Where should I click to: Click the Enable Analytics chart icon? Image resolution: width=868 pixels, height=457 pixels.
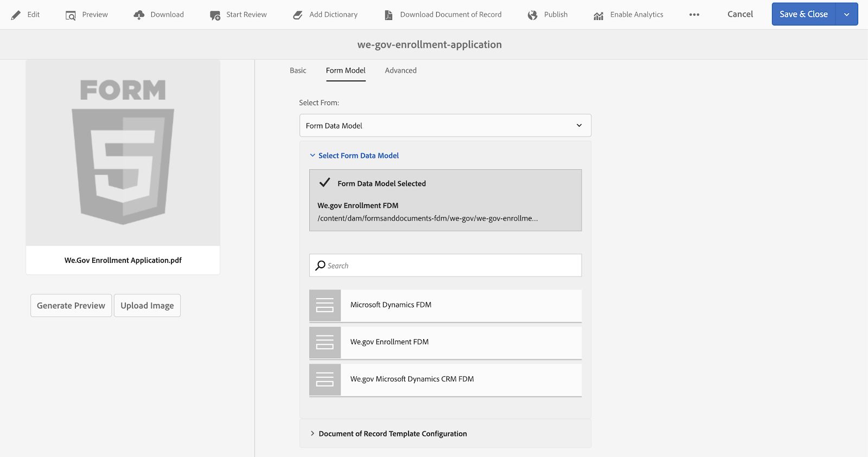[x=598, y=15]
